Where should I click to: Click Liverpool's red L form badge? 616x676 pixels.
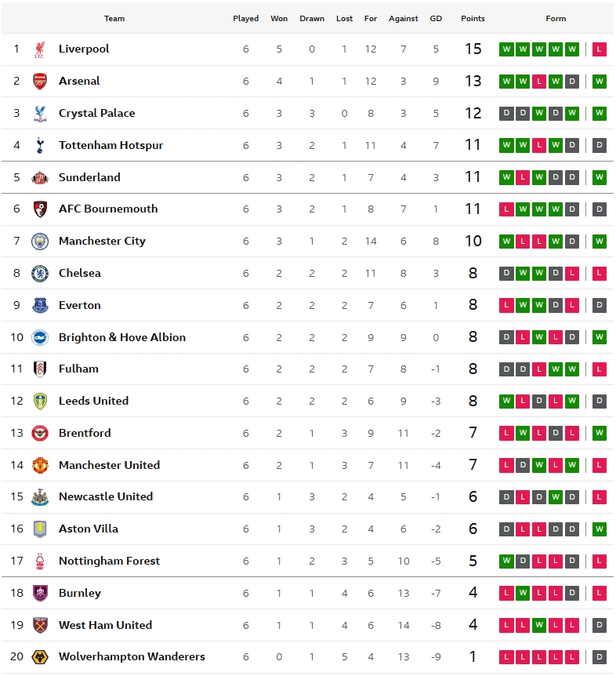(600, 49)
